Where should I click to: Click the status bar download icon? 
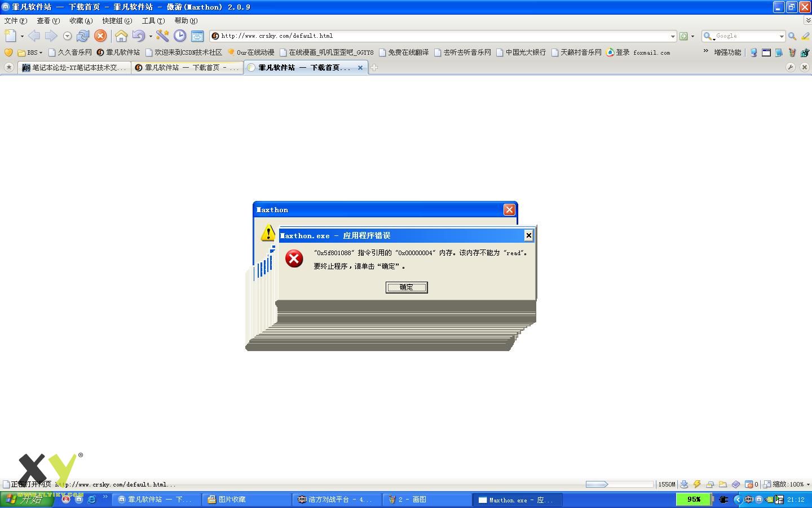pyautogui.click(x=684, y=484)
